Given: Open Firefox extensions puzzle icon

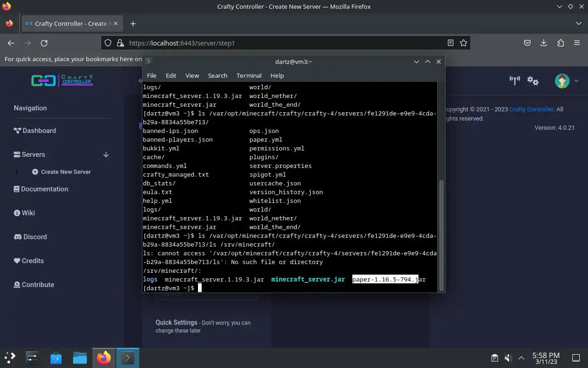Looking at the screenshot, I should click(560, 43).
